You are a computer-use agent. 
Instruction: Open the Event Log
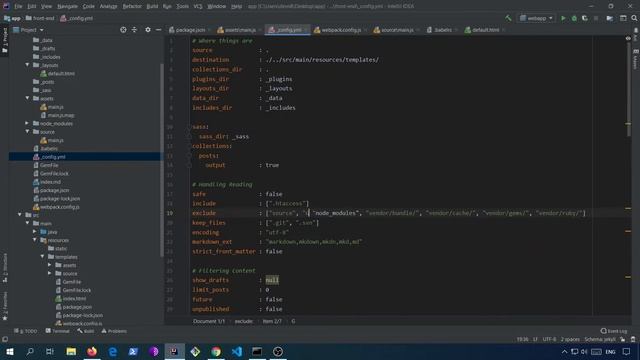coord(614,331)
